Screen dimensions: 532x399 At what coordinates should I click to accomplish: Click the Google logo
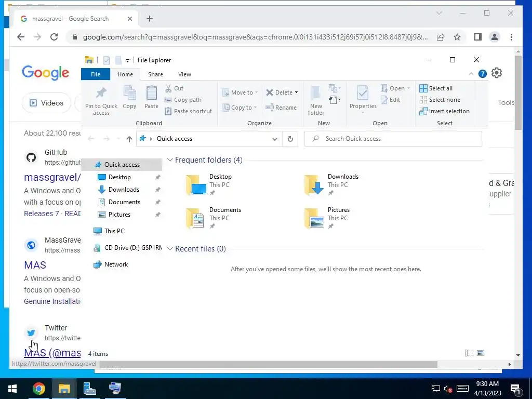coord(46,73)
